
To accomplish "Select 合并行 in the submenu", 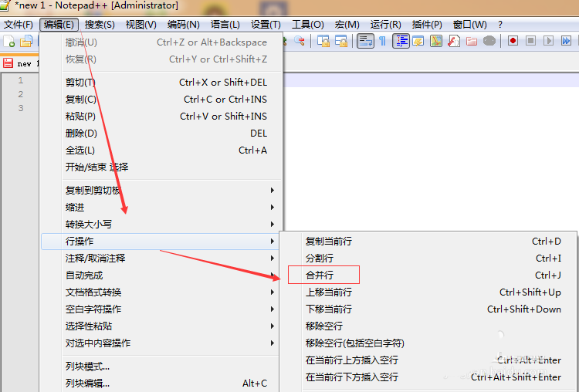I will pyautogui.click(x=428, y=275).
